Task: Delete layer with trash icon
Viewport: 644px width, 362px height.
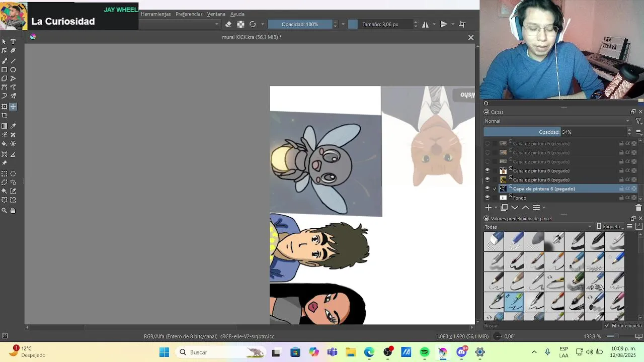Action: tap(638, 208)
